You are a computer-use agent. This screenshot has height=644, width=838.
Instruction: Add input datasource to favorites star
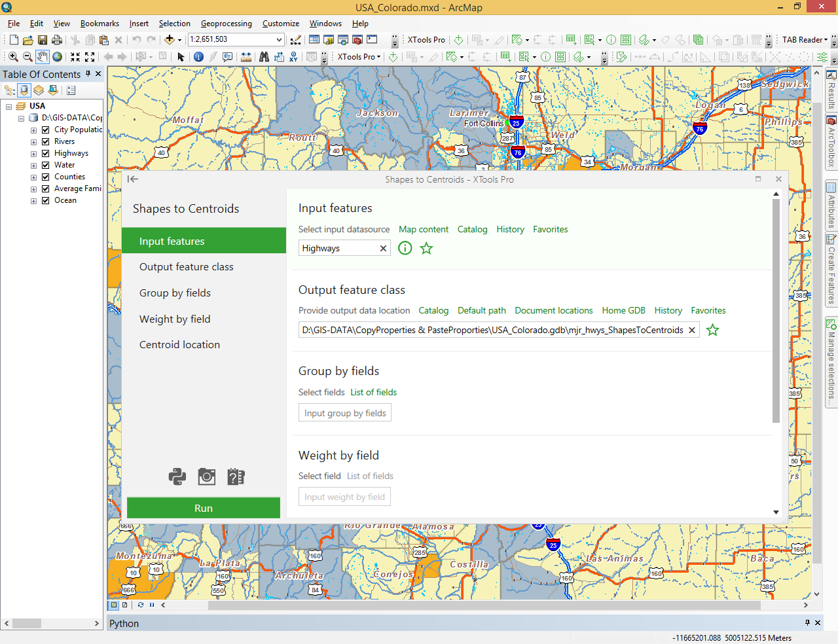tap(426, 248)
